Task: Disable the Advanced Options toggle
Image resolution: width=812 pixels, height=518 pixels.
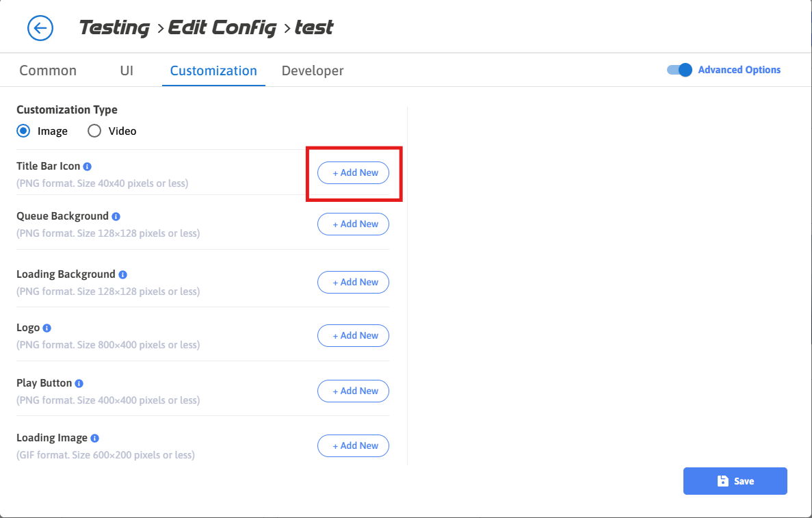Action: coord(680,70)
